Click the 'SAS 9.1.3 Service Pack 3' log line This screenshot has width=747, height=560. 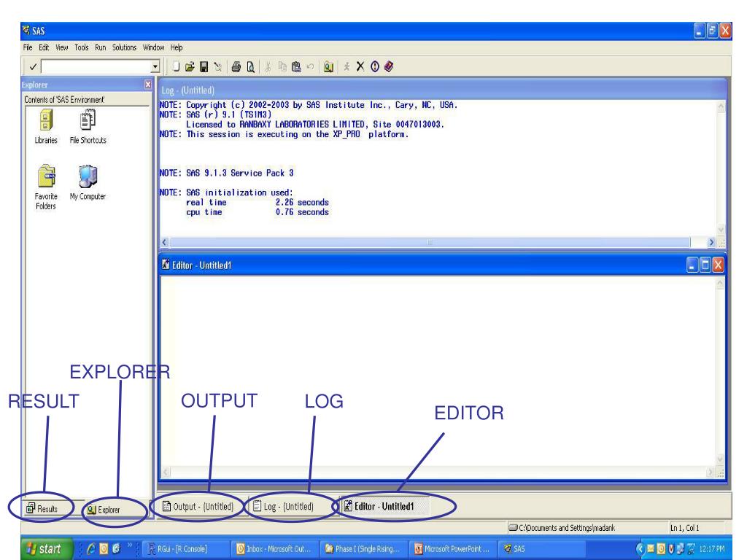[227, 173]
